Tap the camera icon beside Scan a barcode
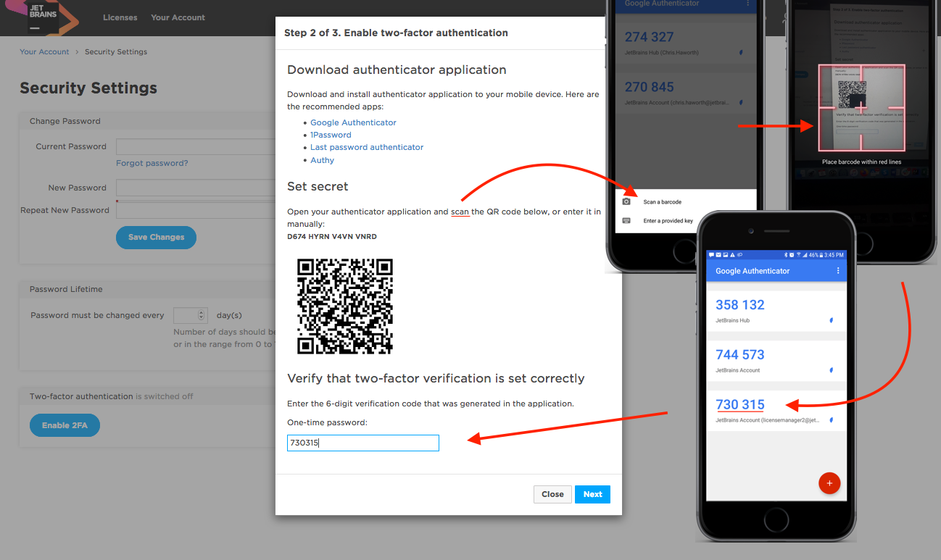941x560 pixels. pos(627,201)
